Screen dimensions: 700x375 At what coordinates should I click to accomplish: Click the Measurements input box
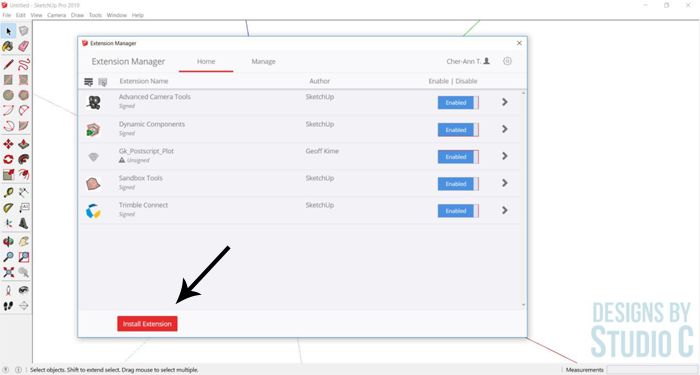coord(652,370)
